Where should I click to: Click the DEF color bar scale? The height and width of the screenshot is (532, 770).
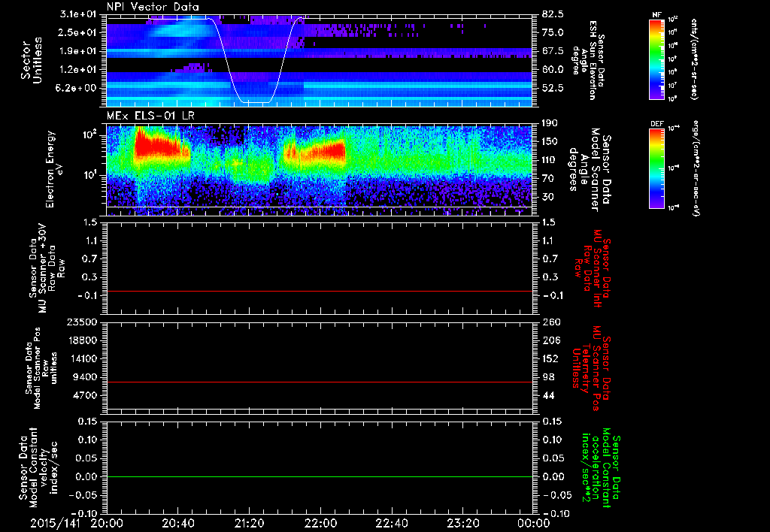pos(656,168)
